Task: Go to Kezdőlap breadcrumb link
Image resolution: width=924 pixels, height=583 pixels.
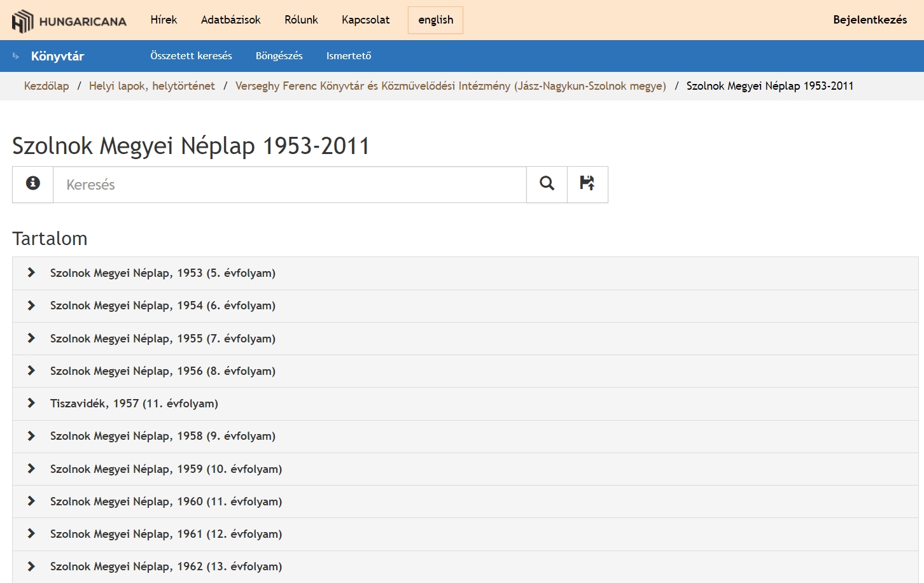Action: tap(46, 86)
